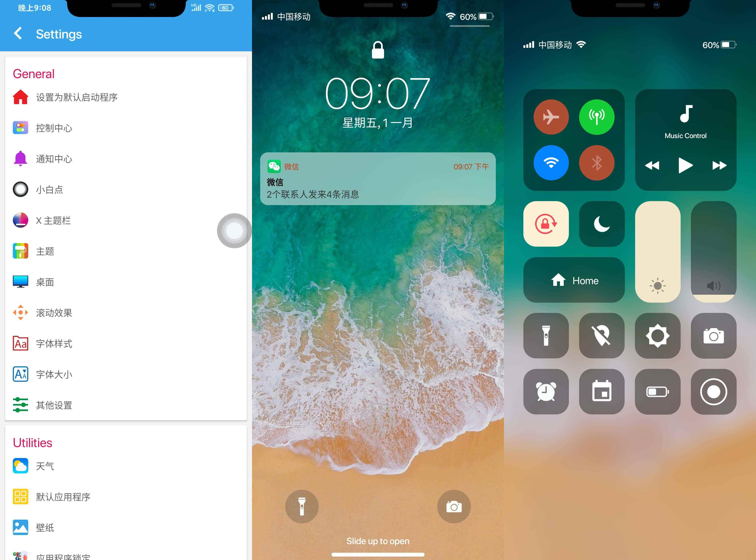Enable Do Not Disturb moon icon
Viewport: 756px width, 560px height.
(602, 224)
